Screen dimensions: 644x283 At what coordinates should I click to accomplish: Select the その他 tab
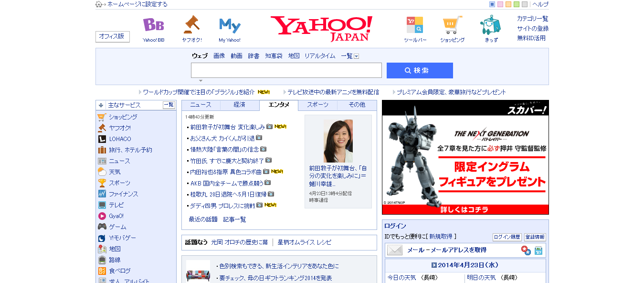pos(357,105)
